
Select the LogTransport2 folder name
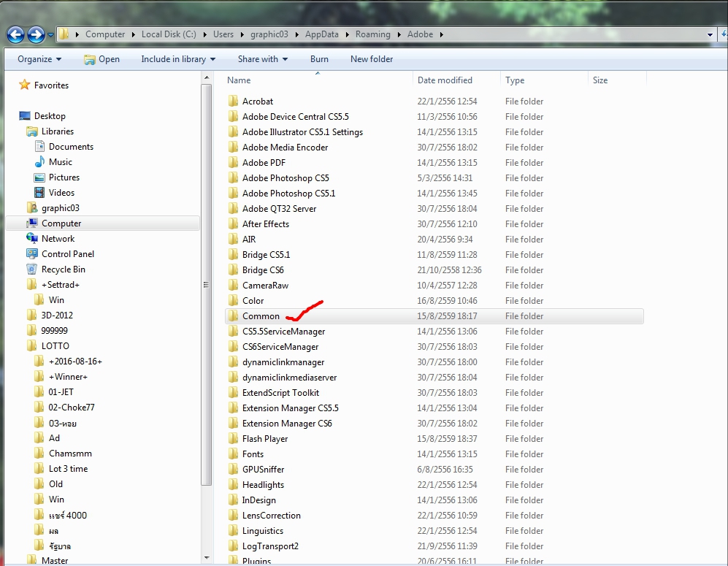[271, 546]
